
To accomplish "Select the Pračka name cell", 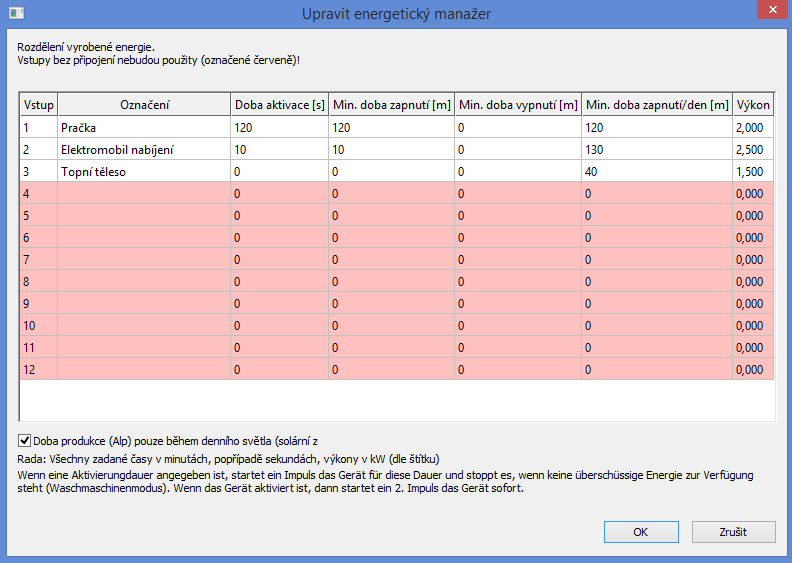I will click(144, 128).
